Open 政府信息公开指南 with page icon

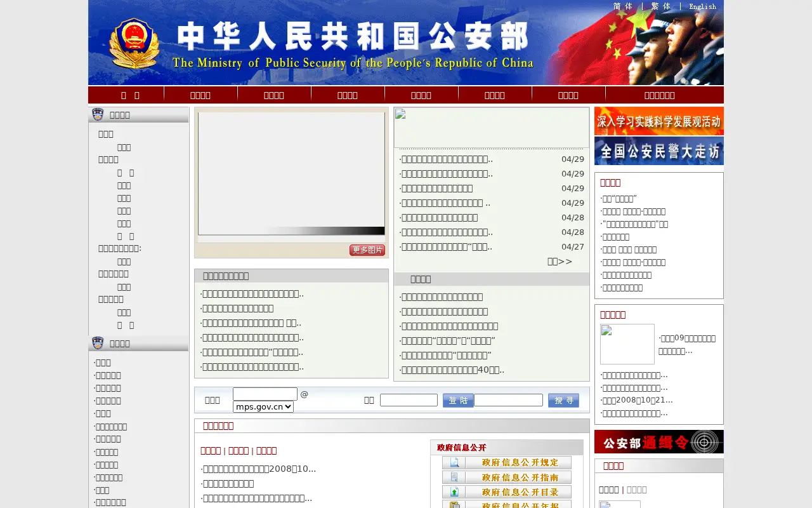(507, 477)
